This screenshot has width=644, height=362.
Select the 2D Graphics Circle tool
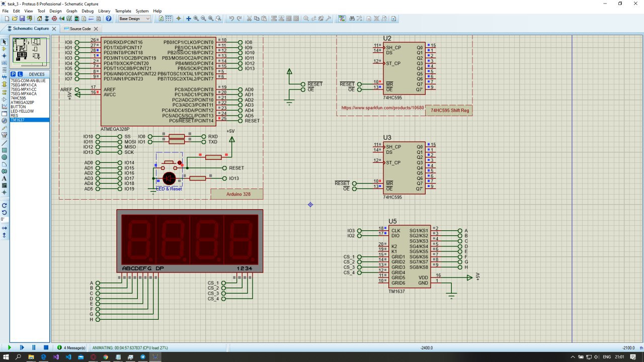[x=5, y=157]
